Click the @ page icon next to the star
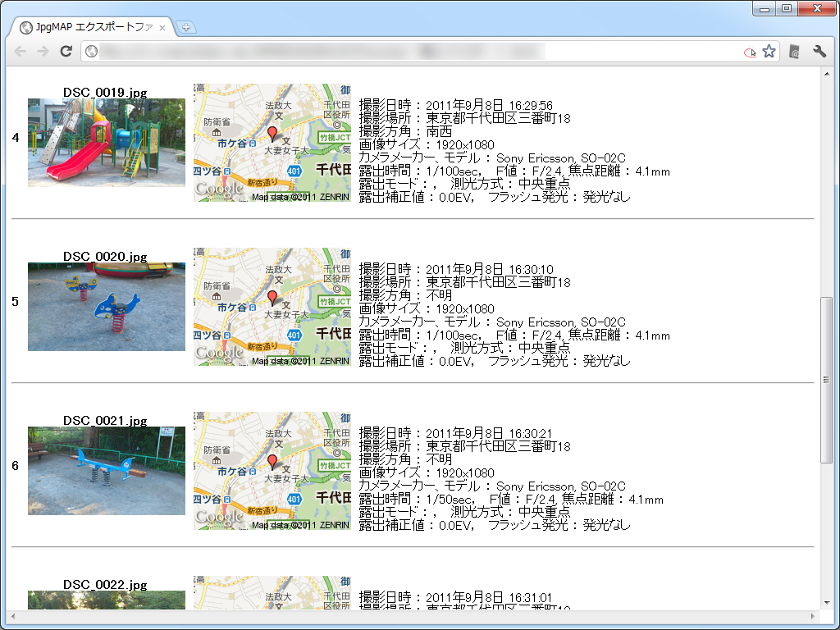This screenshot has height=630, width=840. pyautogui.click(x=794, y=51)
